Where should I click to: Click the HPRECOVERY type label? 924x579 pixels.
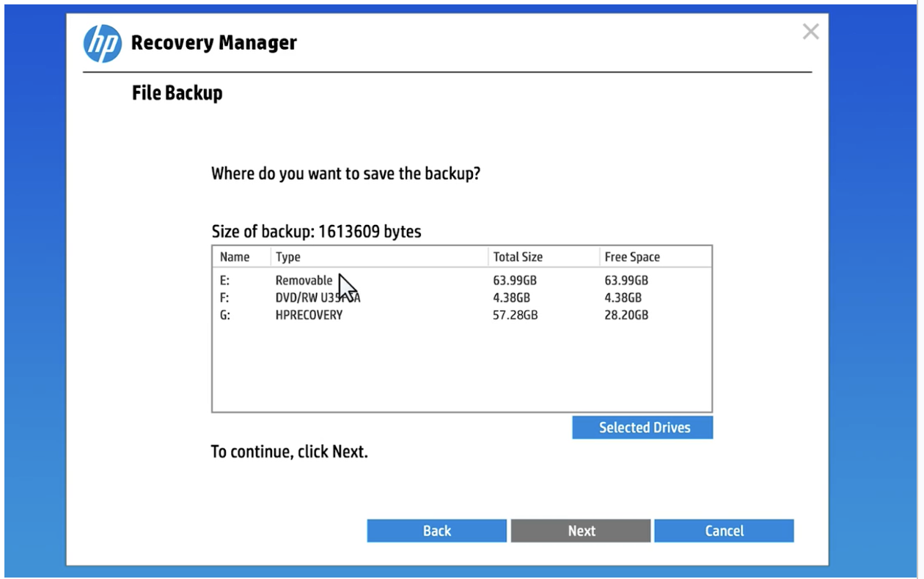click(309, 314)
